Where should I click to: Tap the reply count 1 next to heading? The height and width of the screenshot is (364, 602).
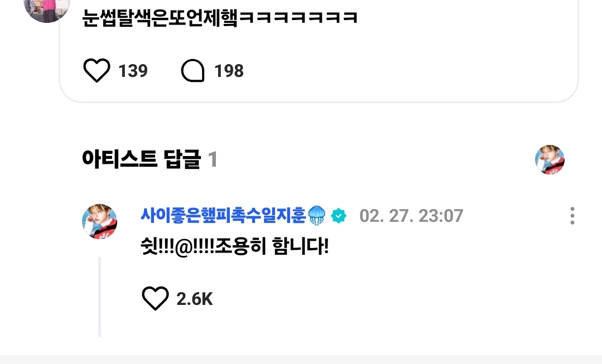point(213,159)
